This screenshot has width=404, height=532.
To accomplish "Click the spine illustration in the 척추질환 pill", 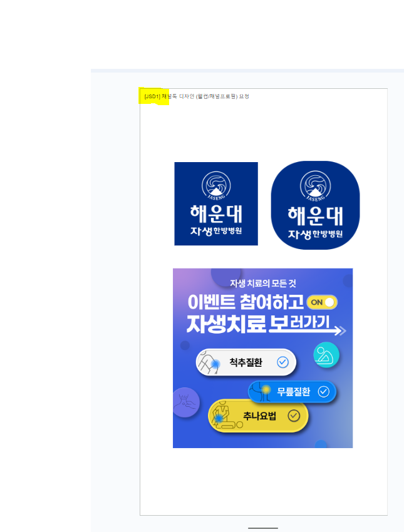I will click(x=209, y=362).
